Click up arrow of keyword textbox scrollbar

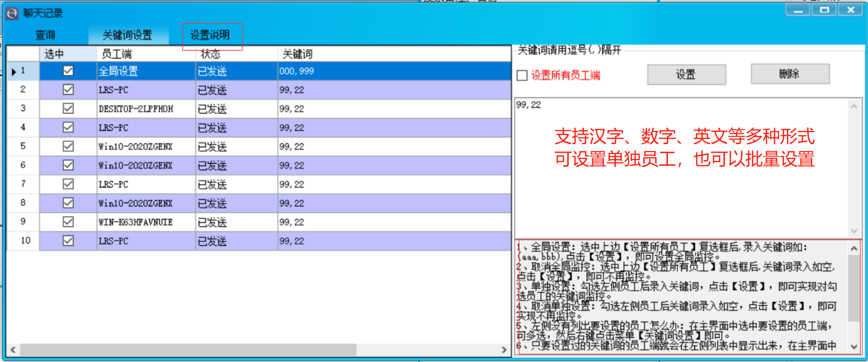(854, 107)
